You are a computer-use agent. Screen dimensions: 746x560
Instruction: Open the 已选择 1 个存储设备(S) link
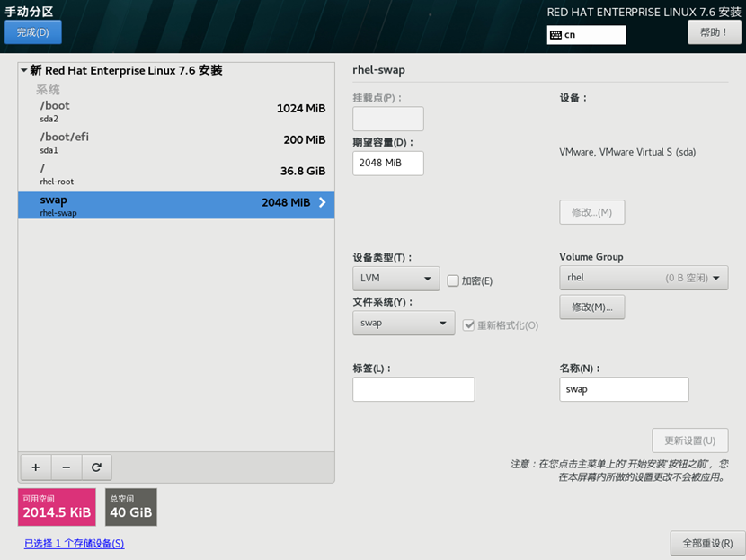pos(75,543)
